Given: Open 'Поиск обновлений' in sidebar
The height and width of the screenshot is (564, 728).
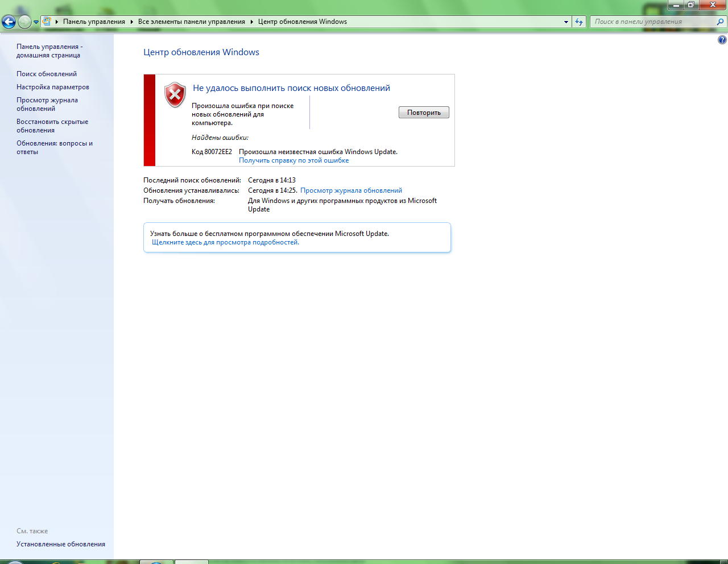Looking at the screenshot, I should [x=47, y=74].
